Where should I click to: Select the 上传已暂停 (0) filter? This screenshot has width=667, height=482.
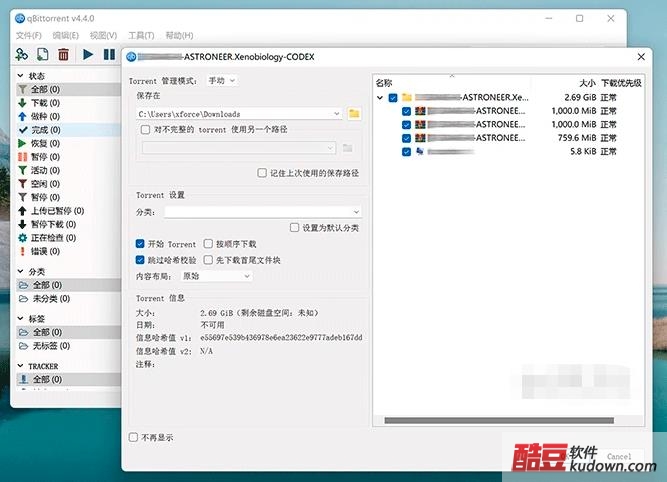[x=51, y=211]
